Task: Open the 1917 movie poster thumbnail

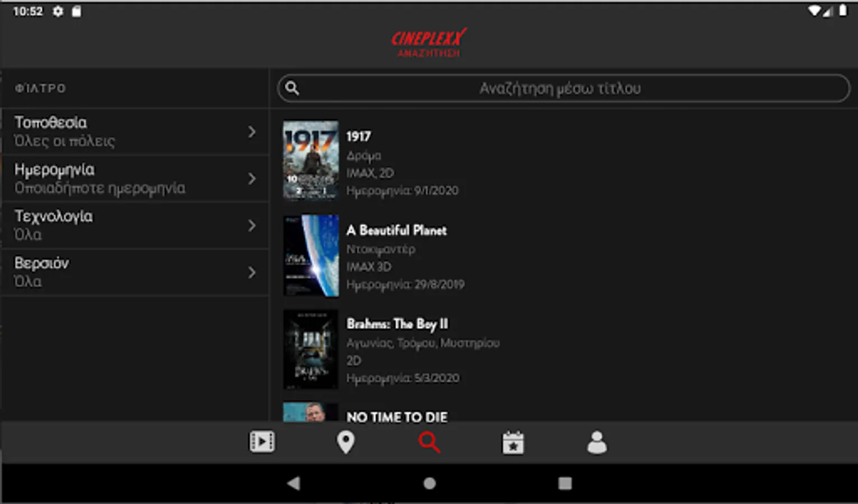Action: point(310,160)
